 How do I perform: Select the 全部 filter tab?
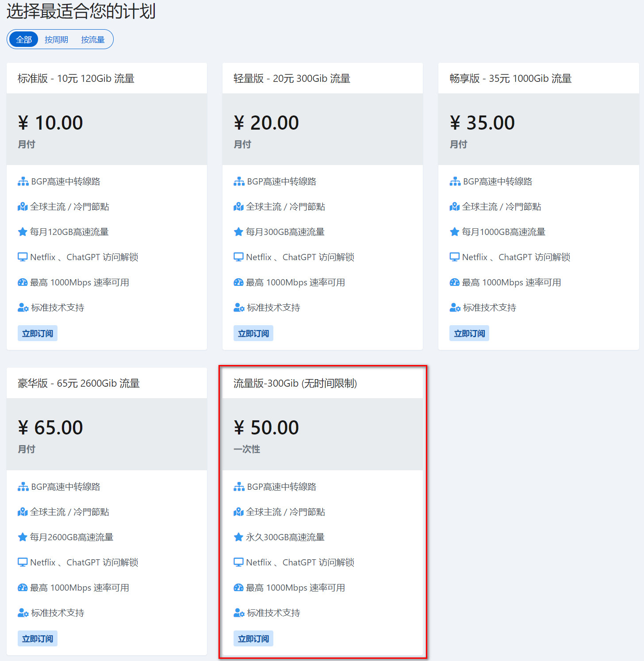tap(24, 40)
